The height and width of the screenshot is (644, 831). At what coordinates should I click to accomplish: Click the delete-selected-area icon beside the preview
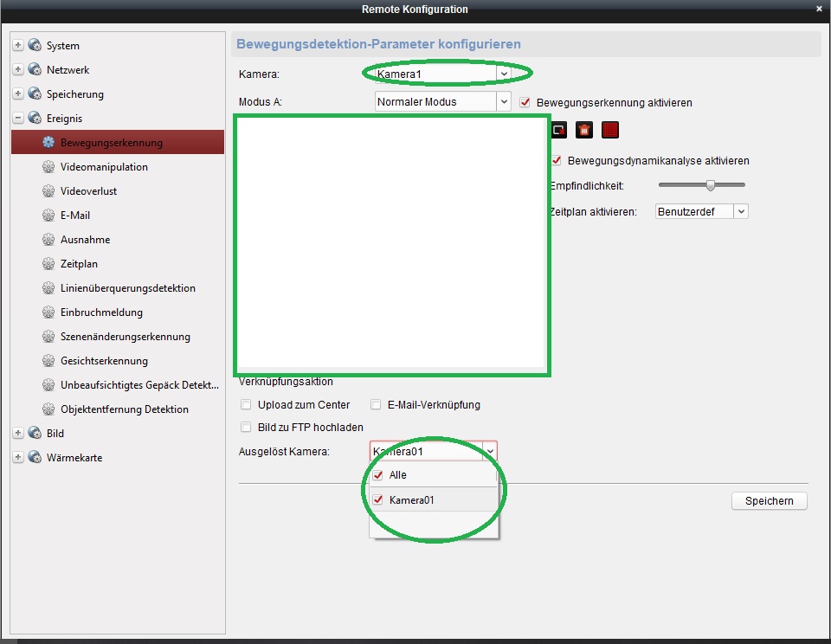click(559, 130)
